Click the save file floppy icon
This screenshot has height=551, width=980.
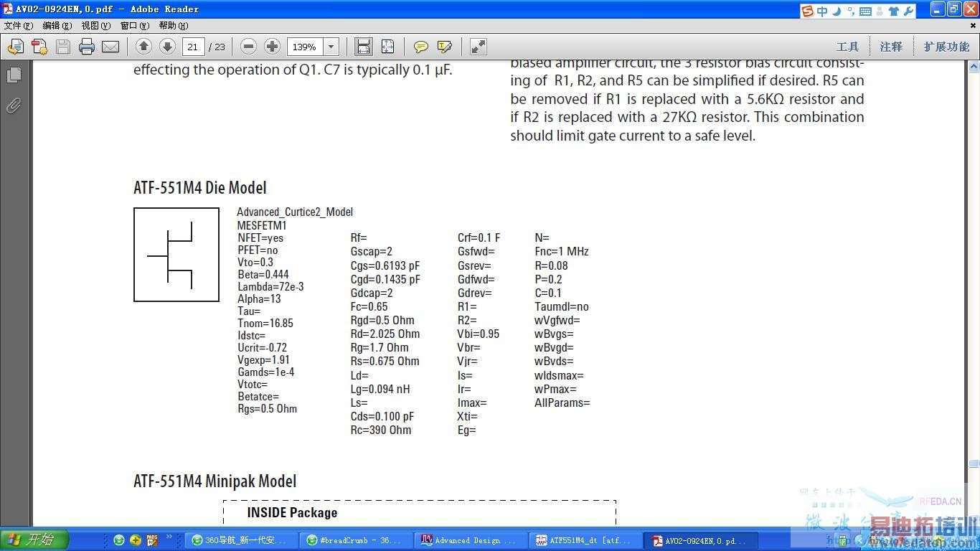[x=63, y=47]
